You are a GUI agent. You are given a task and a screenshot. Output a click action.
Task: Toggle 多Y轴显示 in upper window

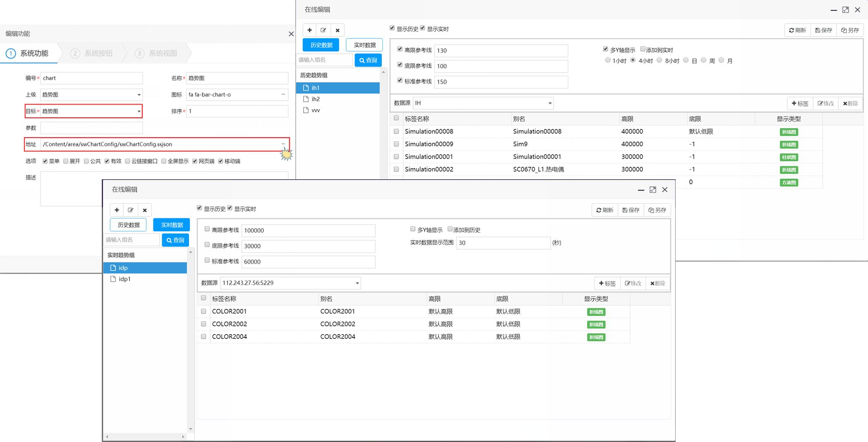point(606,49)
